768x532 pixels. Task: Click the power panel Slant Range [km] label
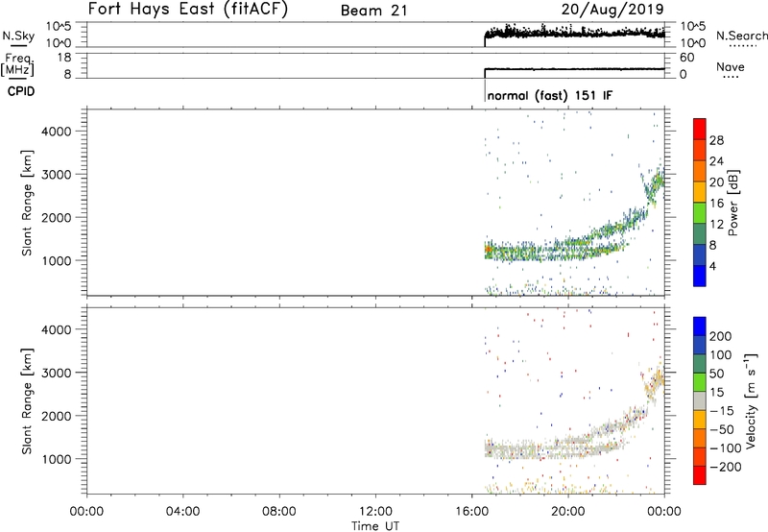(x=27, y=203)
